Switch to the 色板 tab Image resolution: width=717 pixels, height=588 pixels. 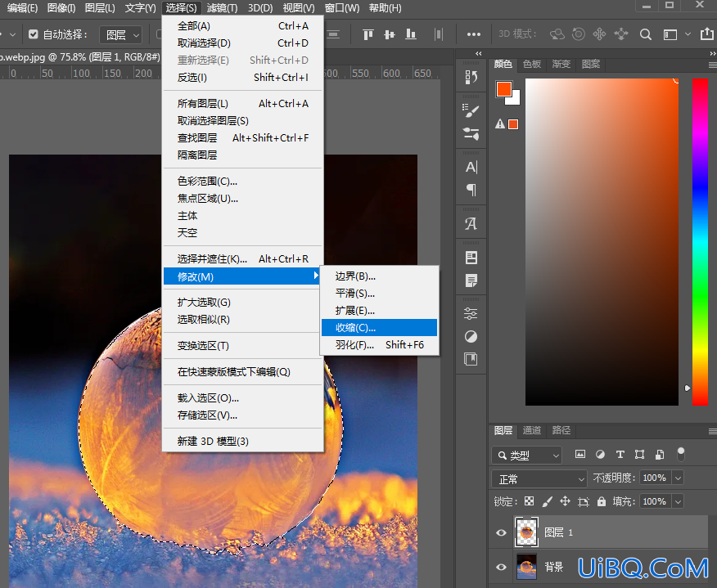click(x=532, y=64)
